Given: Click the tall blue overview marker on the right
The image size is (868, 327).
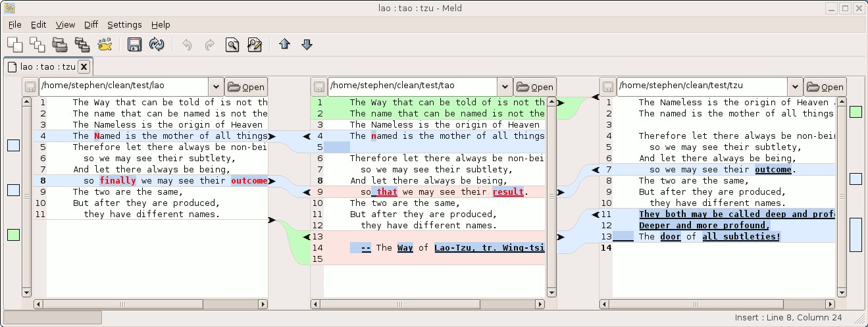Looking at the screenshot, I should (x=855, y=235).
